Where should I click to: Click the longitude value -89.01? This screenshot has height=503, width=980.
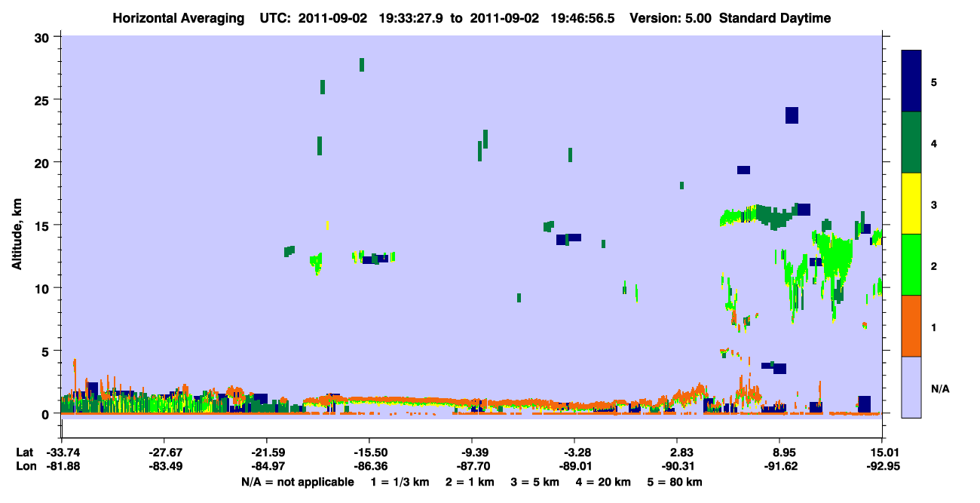574,467
